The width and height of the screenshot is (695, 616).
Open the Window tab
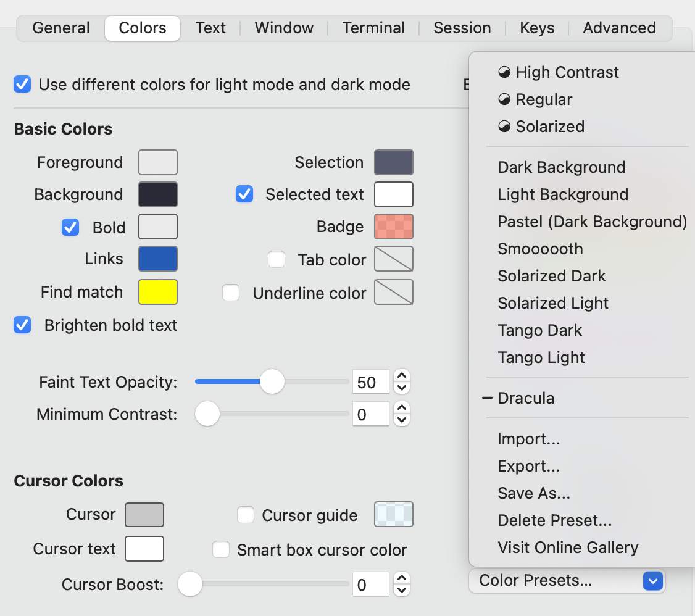click(284, 28)
